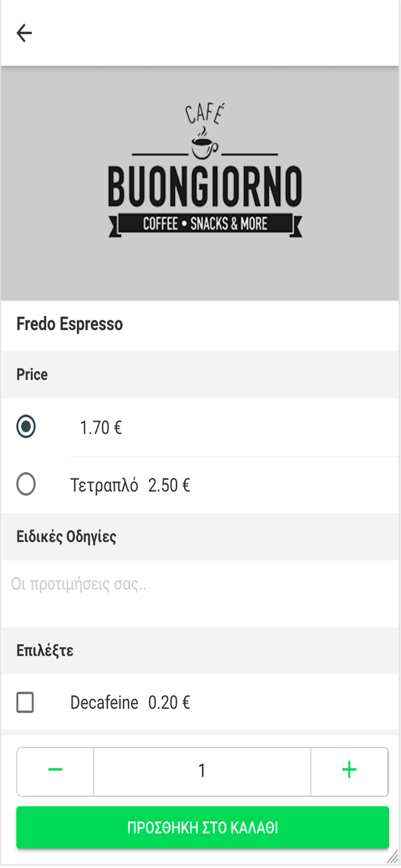Select the Τετραπλό radio button

point(26,484)
